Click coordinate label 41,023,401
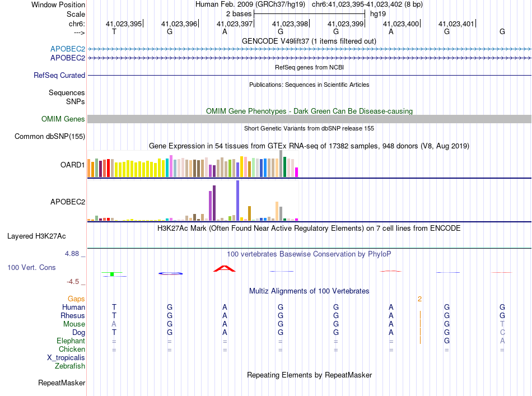 456,24
